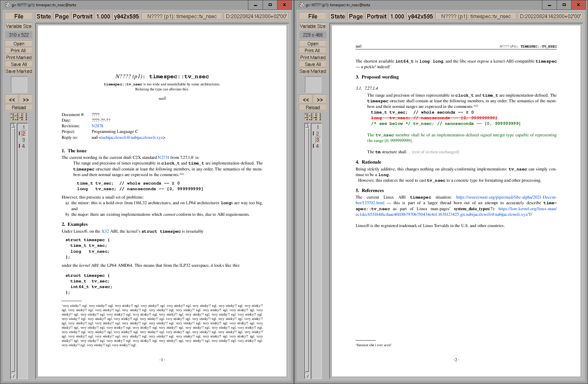Toggle marks on odd pages in left window
588x384 pixels.
click(13, 117)
